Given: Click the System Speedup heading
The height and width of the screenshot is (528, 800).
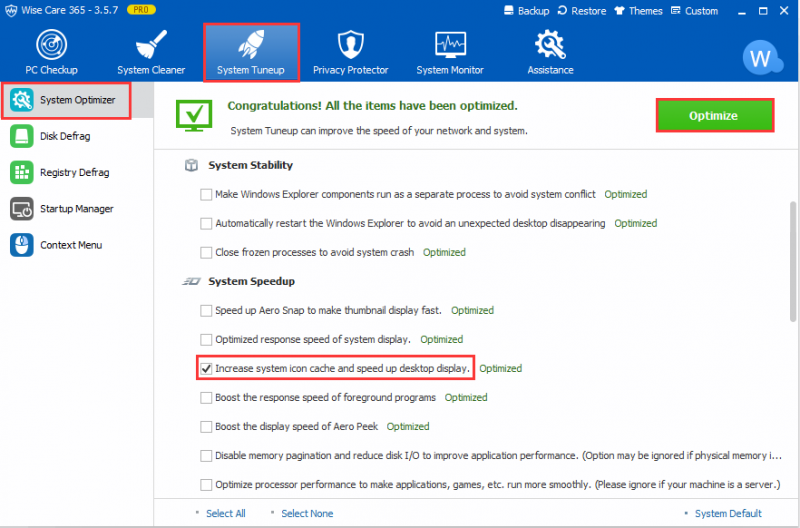Looking at the screenshot, I should (x=252, y=282).
